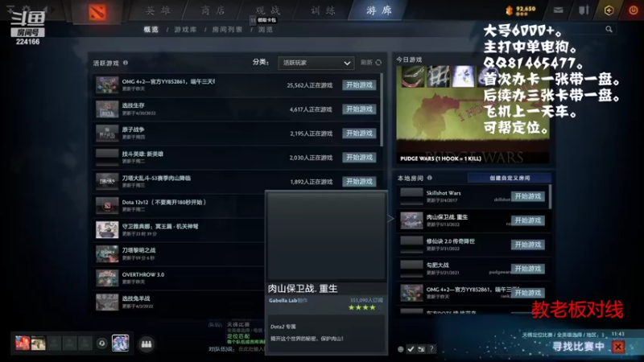Click info icon beside 活跃游戏

click(x=126, y=63)
